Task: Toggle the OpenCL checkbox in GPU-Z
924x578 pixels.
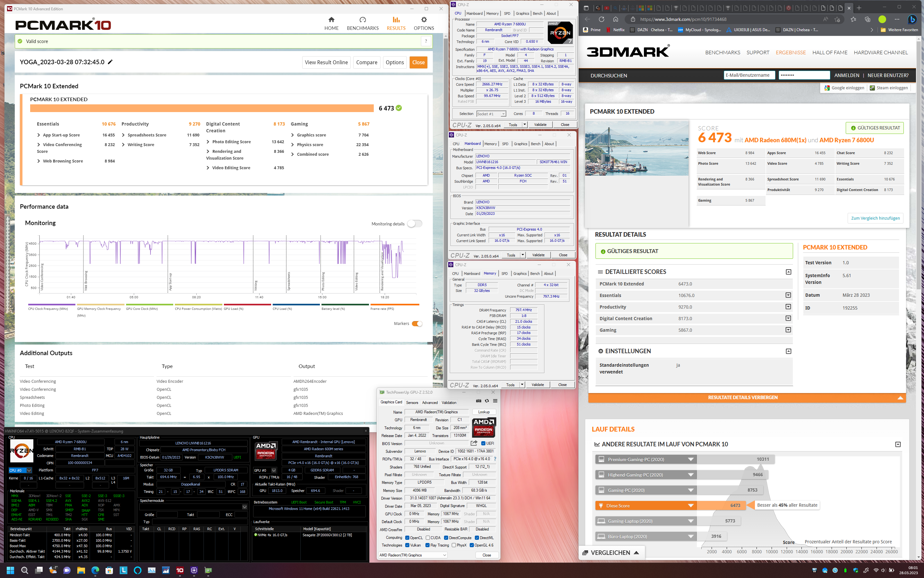Action: pos(407,538)
